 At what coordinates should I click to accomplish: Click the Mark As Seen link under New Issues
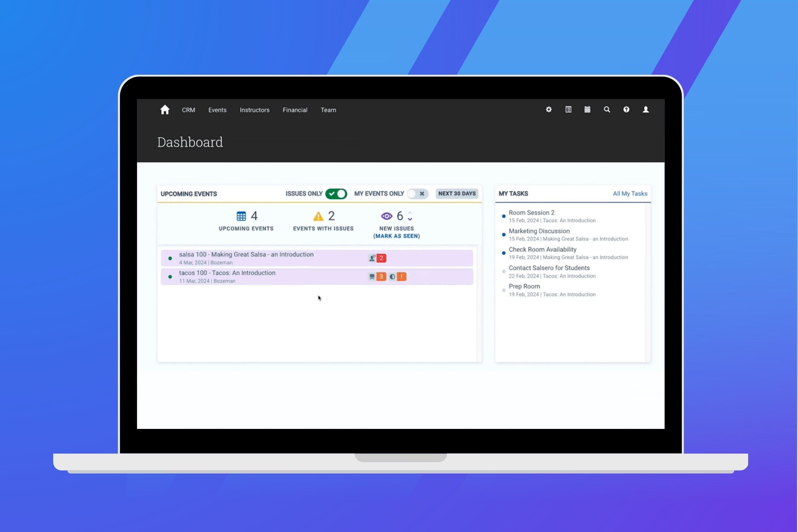[396, 236]
